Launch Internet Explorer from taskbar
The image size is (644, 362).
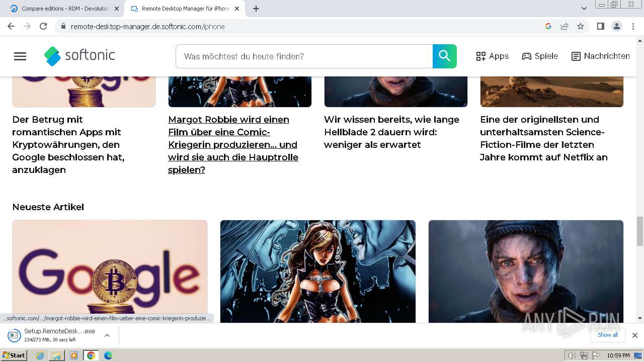pyautogui.click(x=40, y=355)
